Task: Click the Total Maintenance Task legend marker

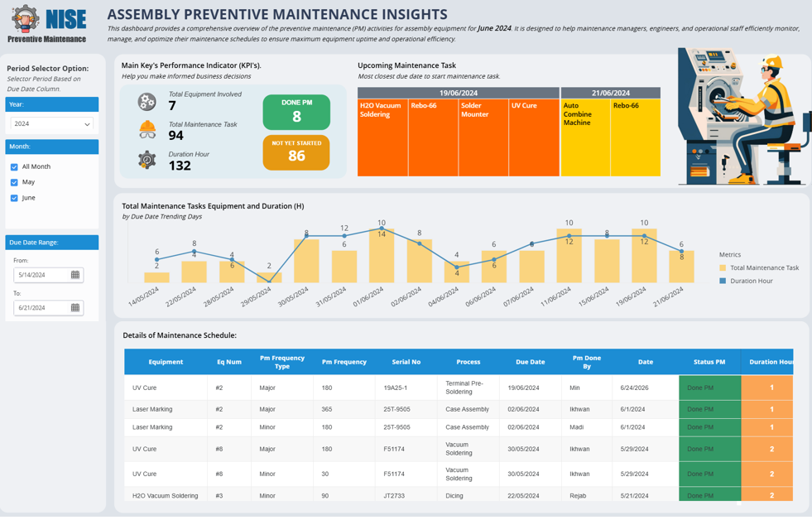Action: click(x=723, y=268)
